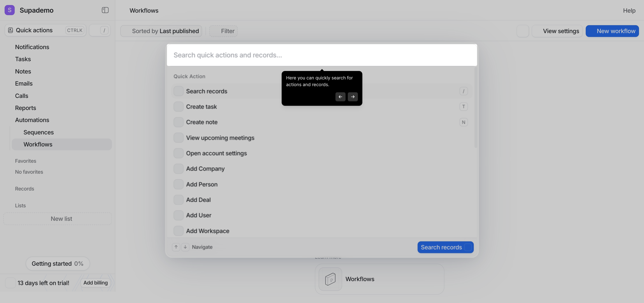Select Workflows under Automations

[x=62, y=144]
